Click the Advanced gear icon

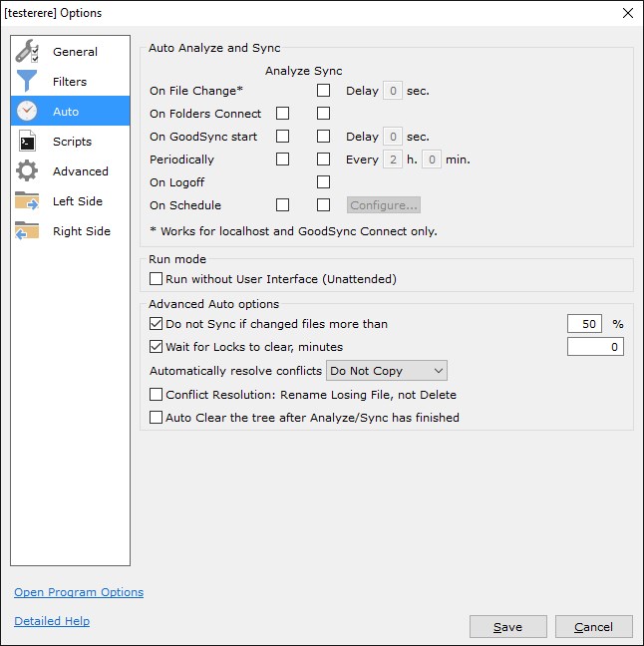[x=27, y=171]
